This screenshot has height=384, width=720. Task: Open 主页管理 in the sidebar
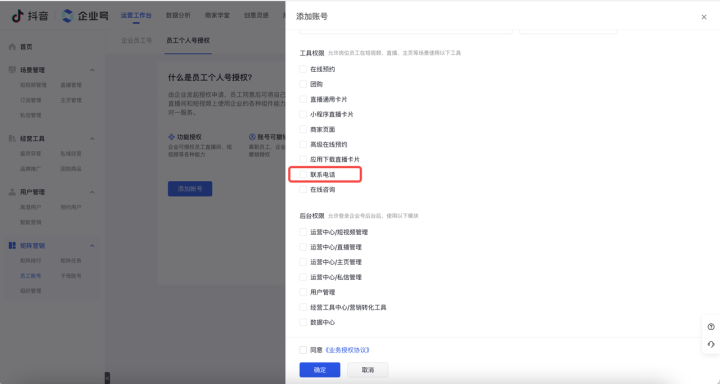click(x=71, y=100)
